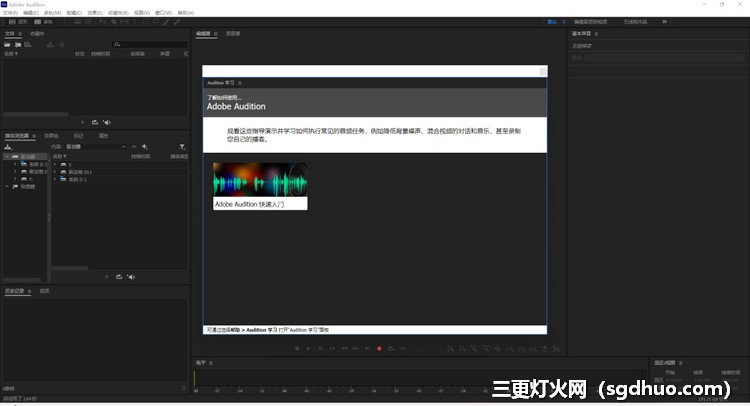The image size is (750, 406).
Task: Select the Move tool in toolbar
Action: tap(102, 22)
